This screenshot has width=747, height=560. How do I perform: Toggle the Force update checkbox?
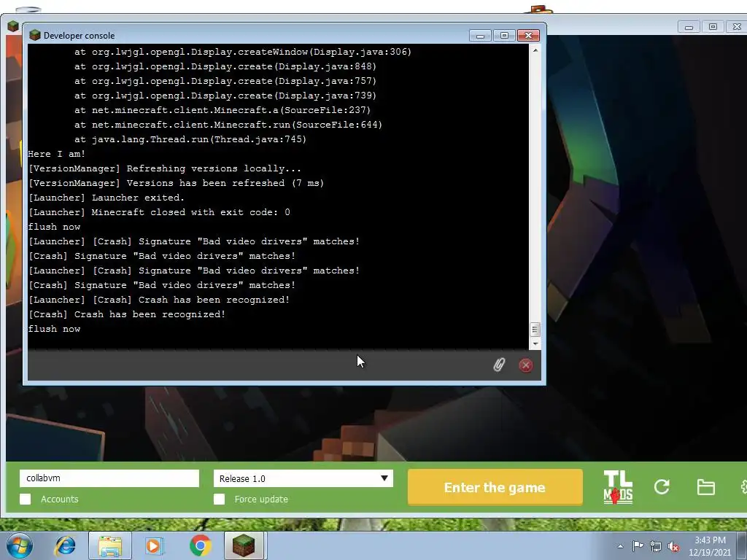point(219,499)
